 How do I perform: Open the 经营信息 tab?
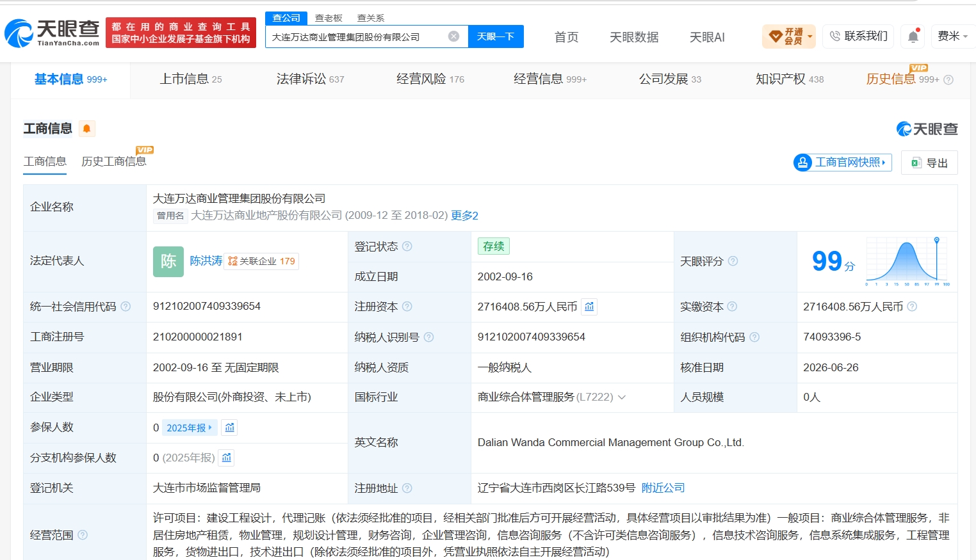point(550,79)
